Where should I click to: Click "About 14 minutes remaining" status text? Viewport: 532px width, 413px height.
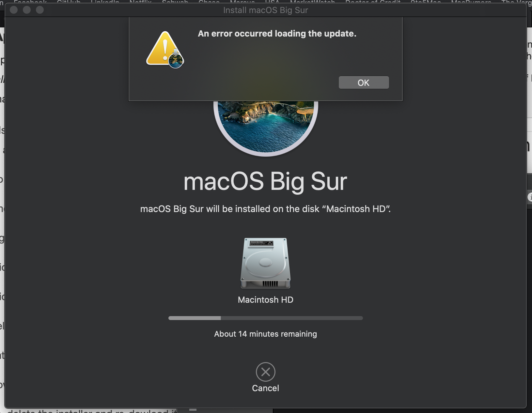point(266,334)
